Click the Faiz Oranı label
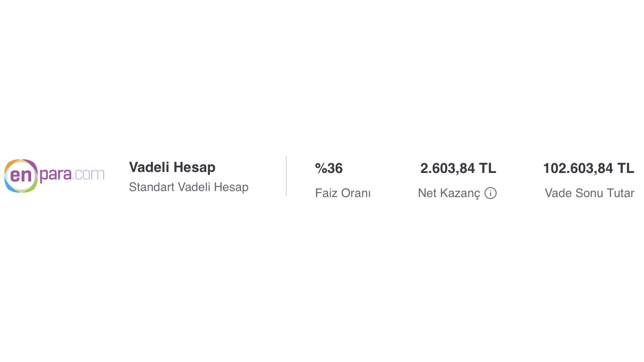Image resolution: width=644 pixels, height=362 pixels. [343, 193]
